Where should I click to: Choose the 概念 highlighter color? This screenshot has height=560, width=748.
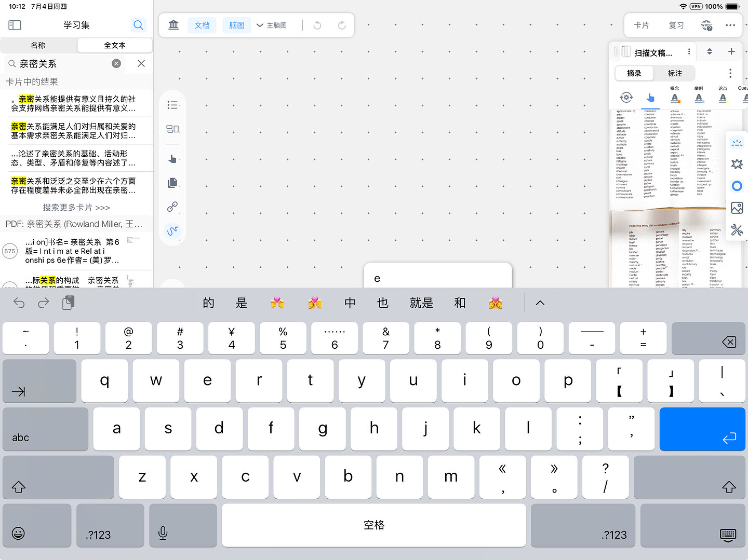click(675, 94)
